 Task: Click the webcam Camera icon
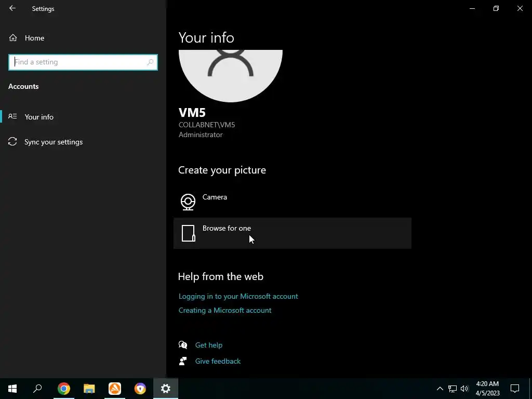coord(188,202)
